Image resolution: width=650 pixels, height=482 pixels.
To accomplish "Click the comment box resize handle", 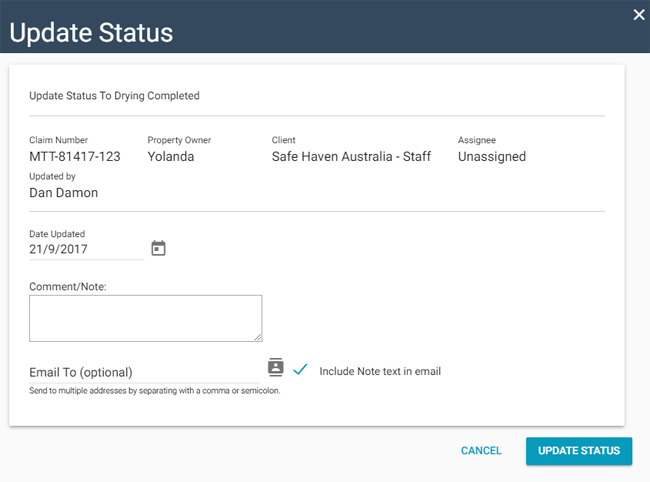I will coord(258,337).
